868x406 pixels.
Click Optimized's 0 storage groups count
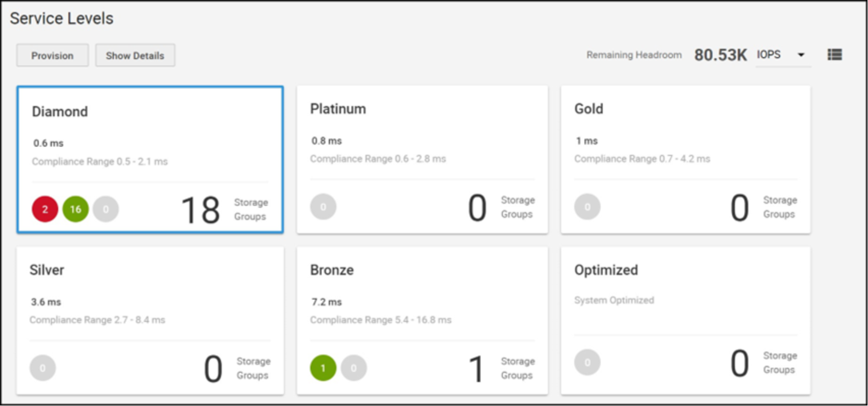pos(740,363)
